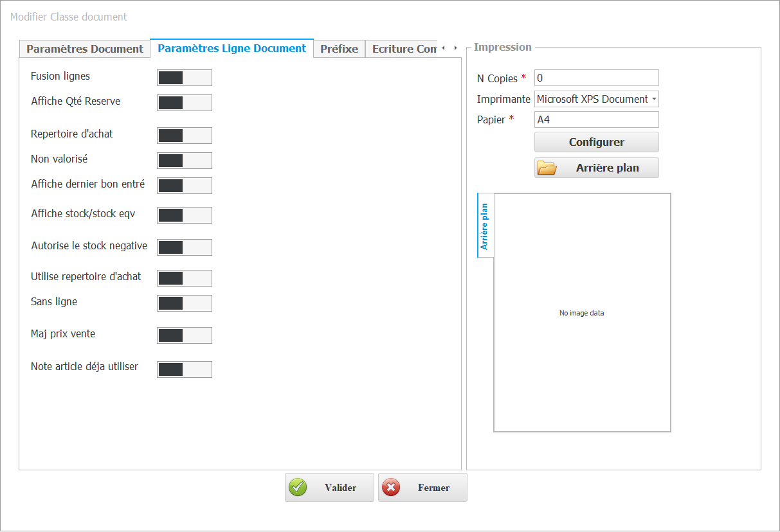The width and height of the screenshot is (780, 532).
Task: Click the folder icon on Arrière plan button
Action: tap(547, 167)
